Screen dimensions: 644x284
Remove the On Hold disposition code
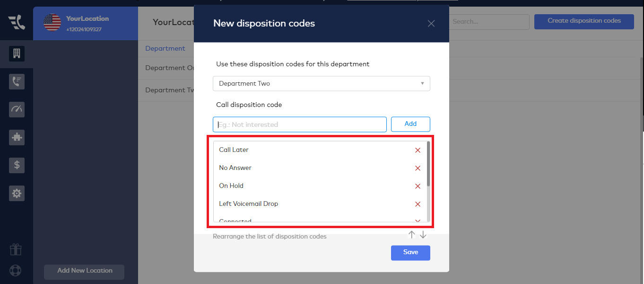[418, 186]
